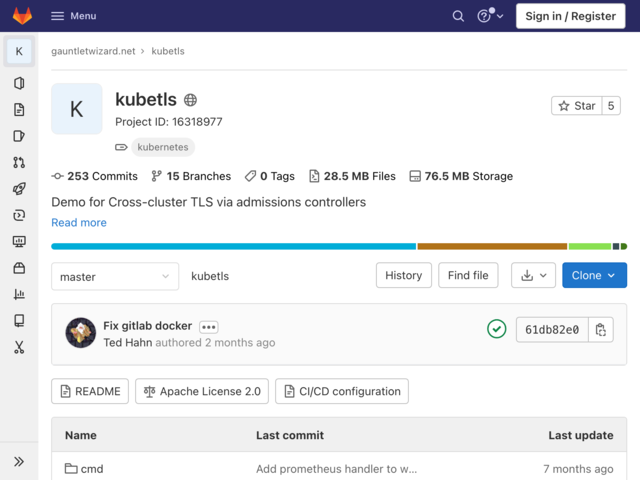Open 0 Tags link

[x=270, y=176]
